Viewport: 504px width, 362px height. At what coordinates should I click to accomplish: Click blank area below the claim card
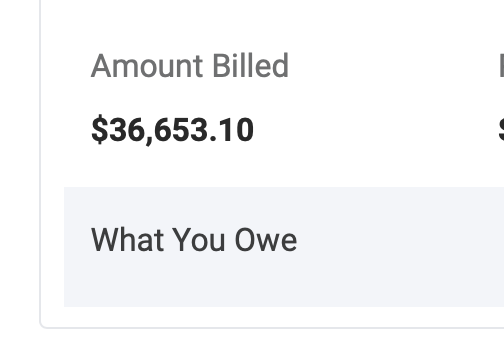tap(252, 347)
